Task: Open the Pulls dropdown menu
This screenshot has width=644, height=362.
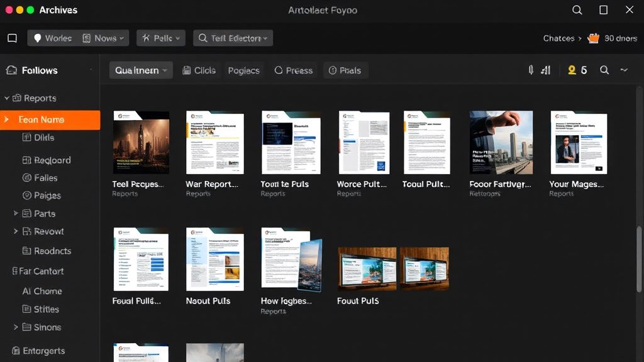Action: tap(161, 38)
